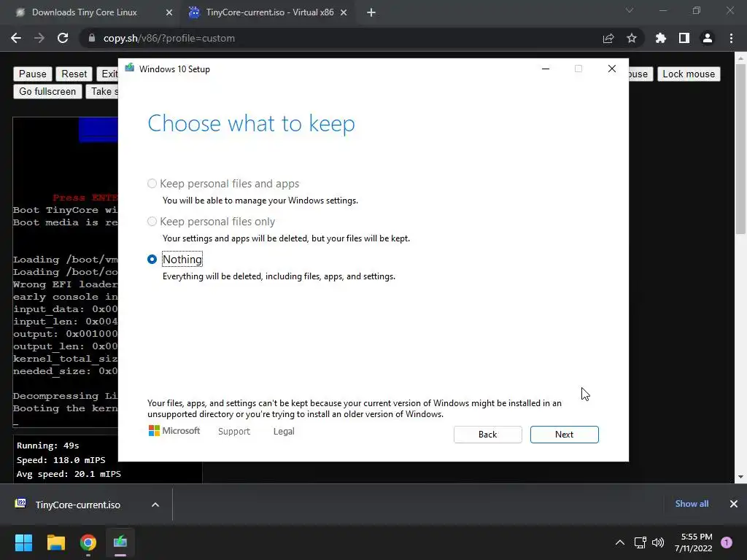Go forward in Chrome
This screenshot has width=747, height=560.
[x=39, y=38]
